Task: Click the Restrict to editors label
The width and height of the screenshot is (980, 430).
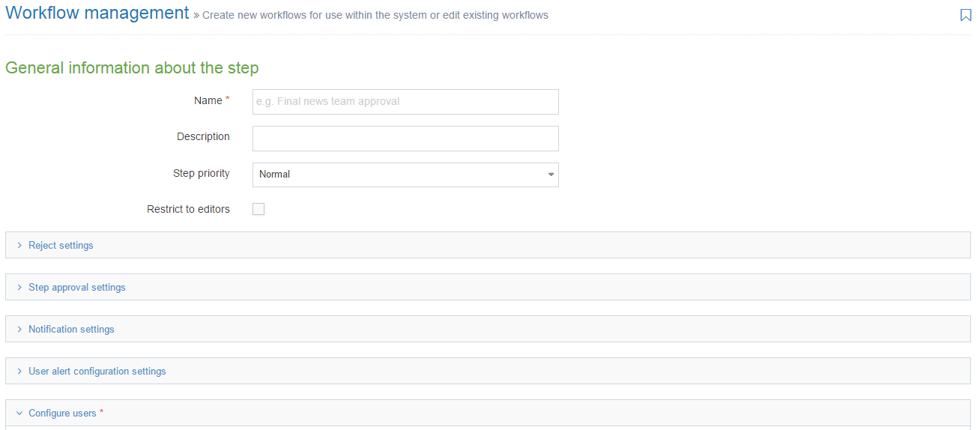Action: pyautogui.click(x=188, y=209)
